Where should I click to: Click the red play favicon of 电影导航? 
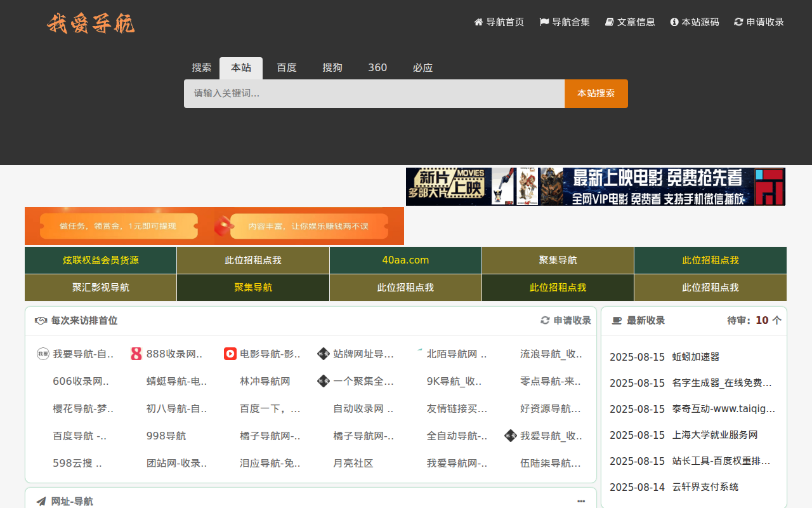tap(230, 354)
